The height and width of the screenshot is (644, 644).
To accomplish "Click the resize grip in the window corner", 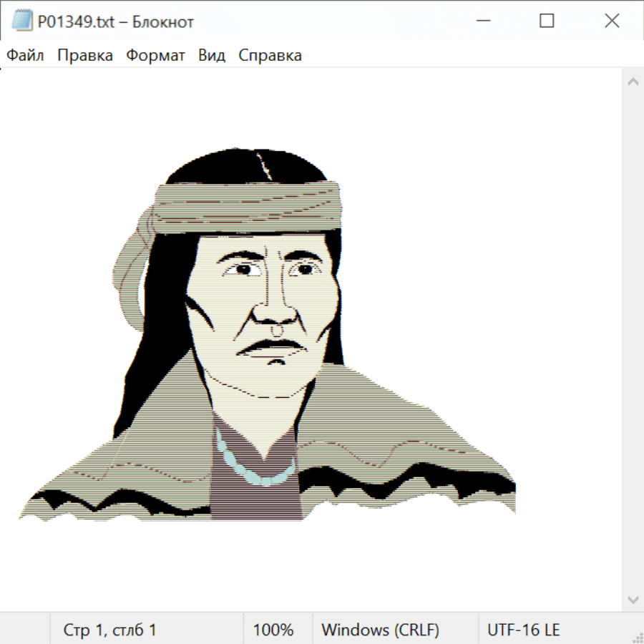I will (637, 637).
